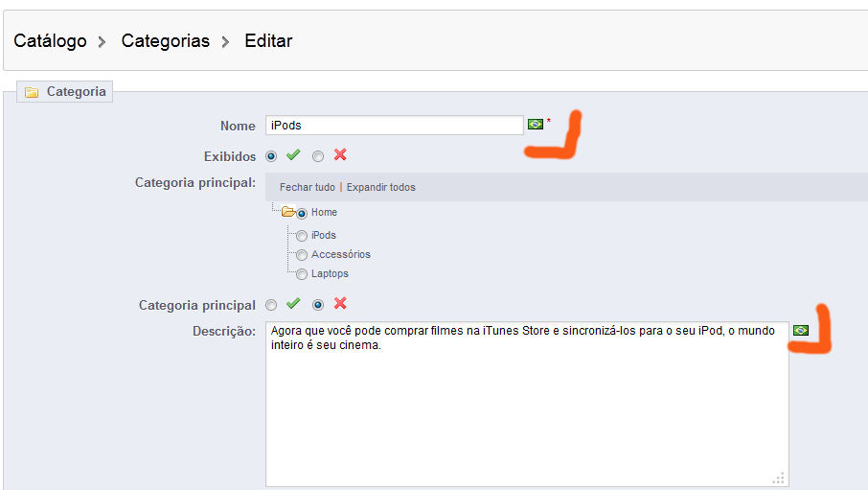Choose Laptops radio in category tree

(x=302, y=274)
